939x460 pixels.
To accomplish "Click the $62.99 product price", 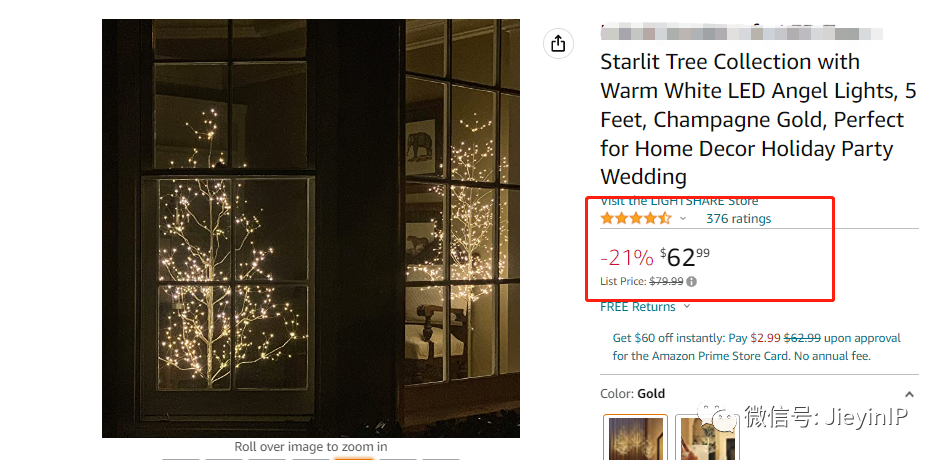I will tap(688, 256).
